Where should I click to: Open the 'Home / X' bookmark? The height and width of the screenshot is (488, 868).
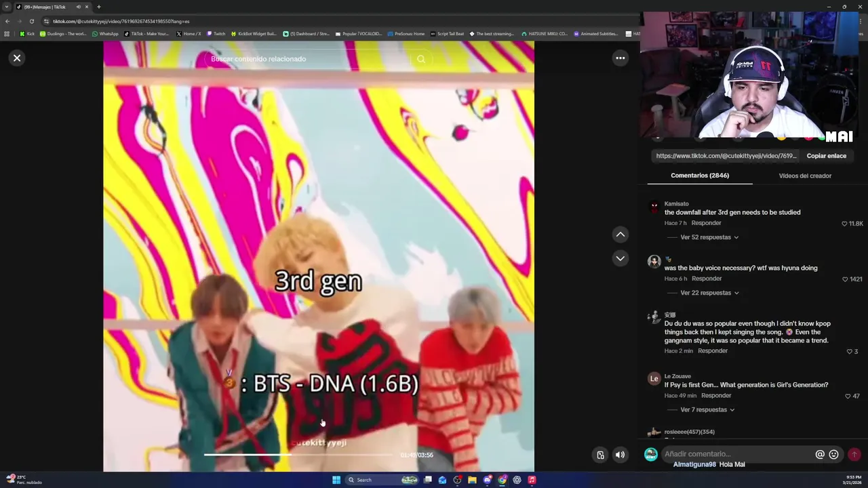(x=189, y=34)
